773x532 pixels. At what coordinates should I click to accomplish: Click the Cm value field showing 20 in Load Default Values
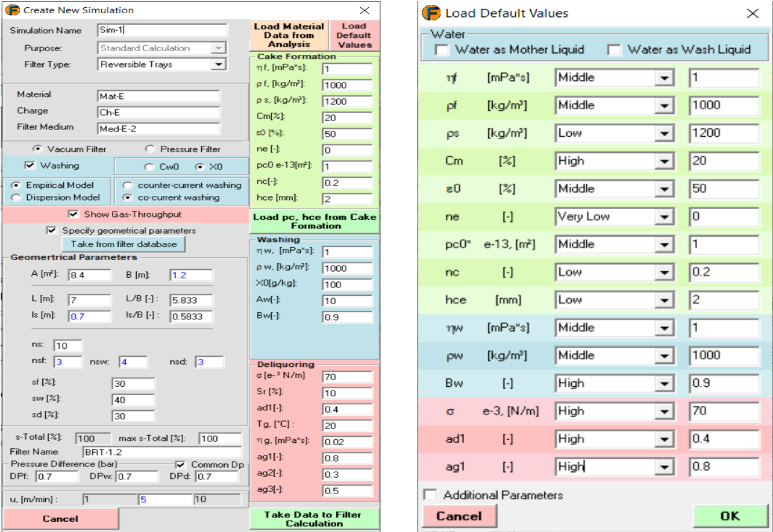click(x=724, y=161)
